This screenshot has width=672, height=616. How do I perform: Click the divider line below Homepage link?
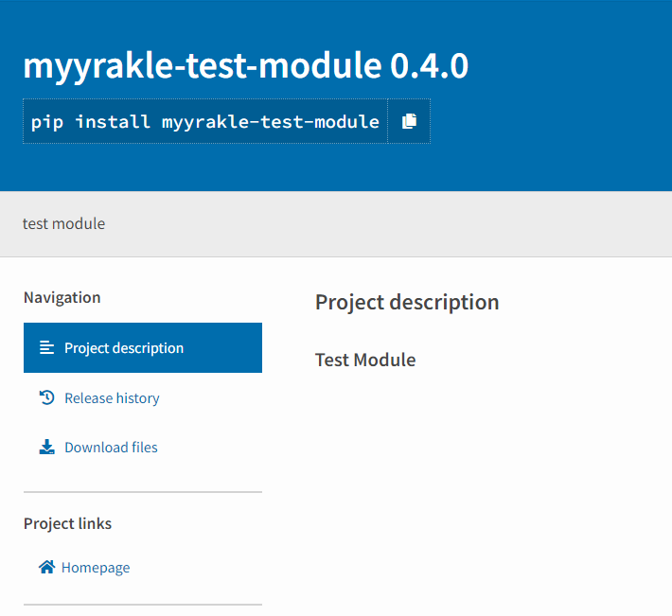[142, 605]
